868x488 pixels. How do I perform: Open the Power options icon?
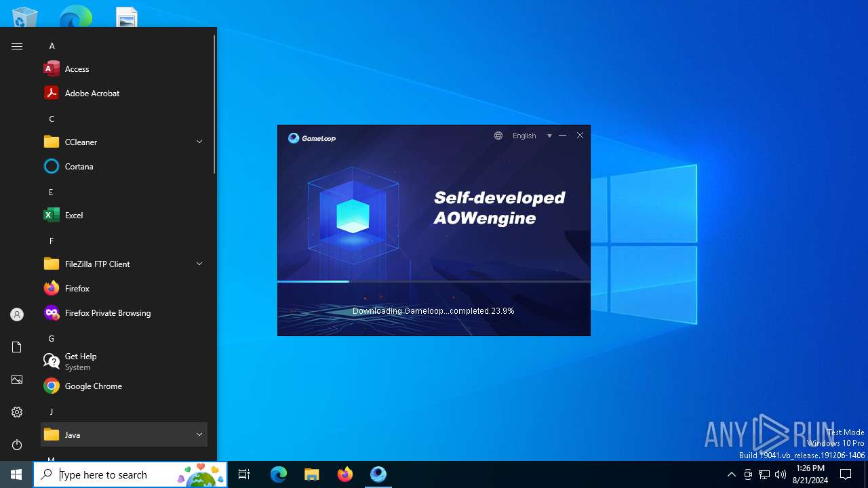click(x=17, y=445)
